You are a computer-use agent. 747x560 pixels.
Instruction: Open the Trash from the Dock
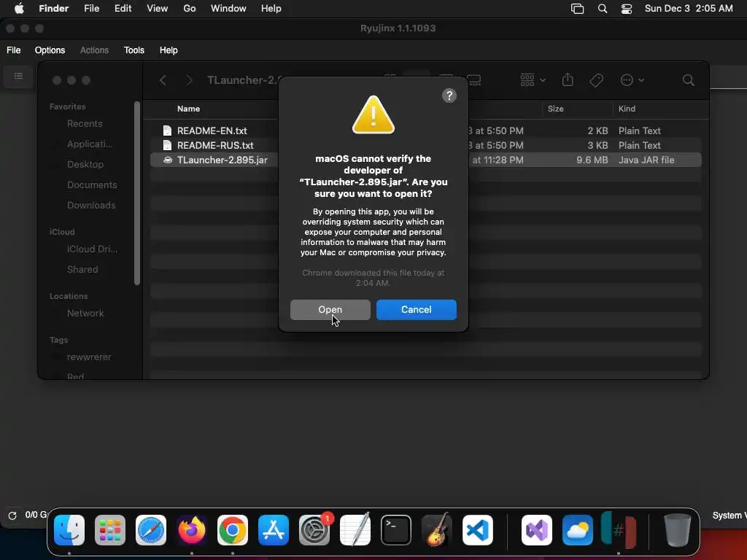(x=677, y=530)
